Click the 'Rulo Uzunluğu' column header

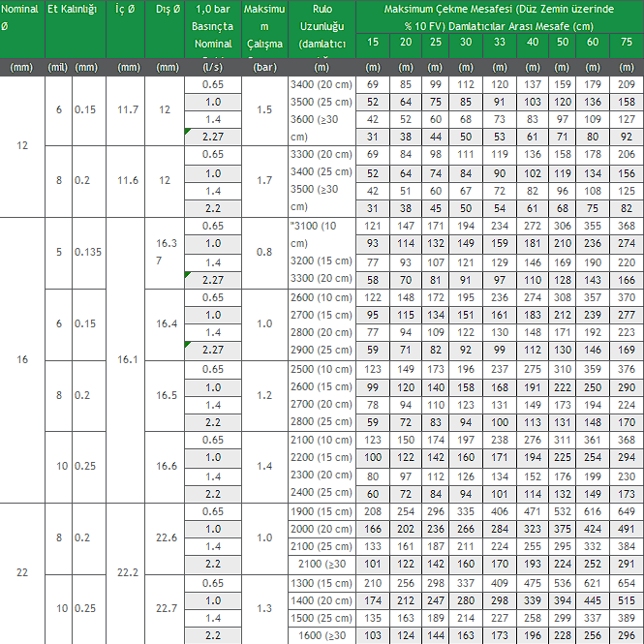pos(322,26)
